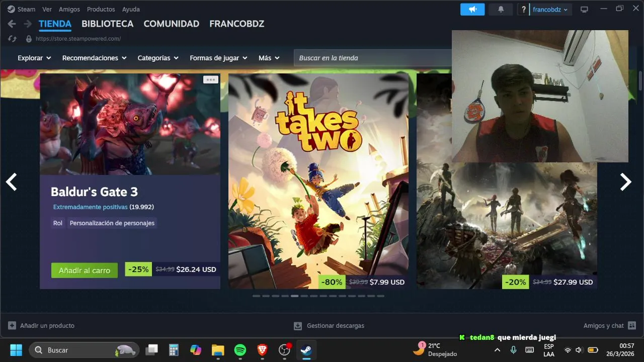
Task: Click the Buscar en la tienda search field
Action: (x=373, y=58)
